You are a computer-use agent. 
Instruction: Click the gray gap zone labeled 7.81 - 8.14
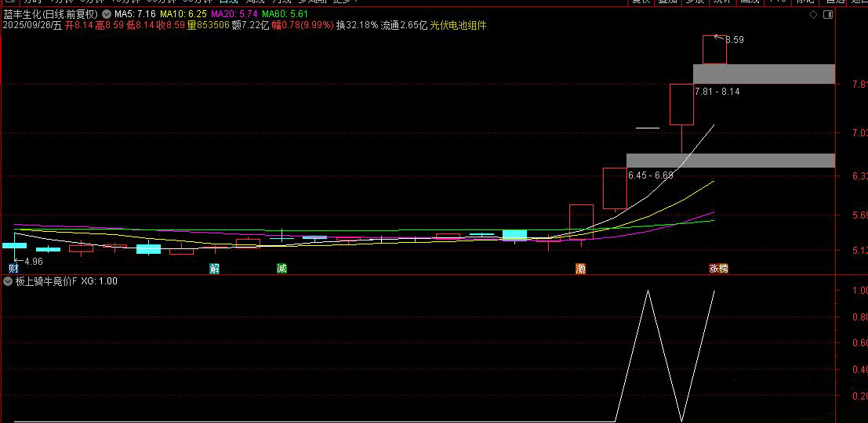tap(764, 74)
